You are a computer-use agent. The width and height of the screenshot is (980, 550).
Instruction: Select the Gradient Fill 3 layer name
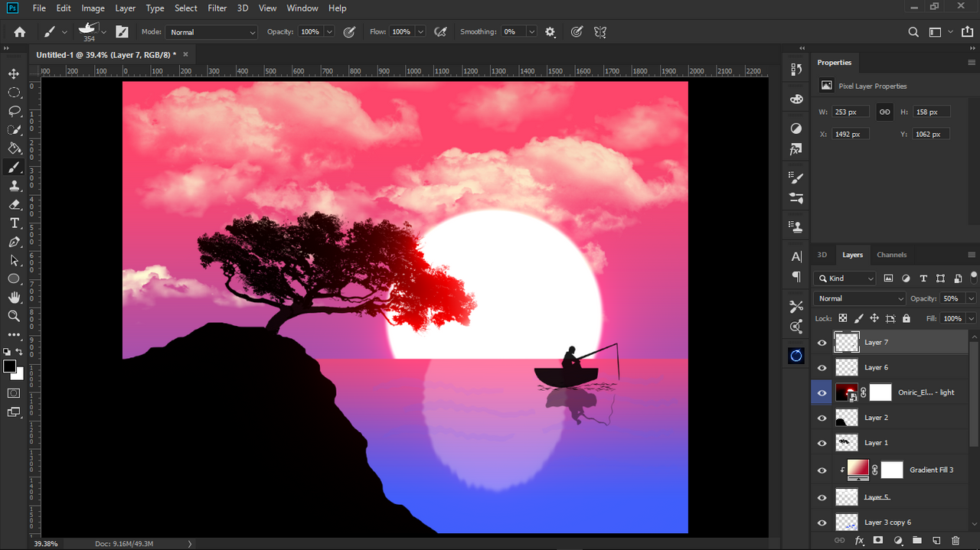[x=931, y=470]
